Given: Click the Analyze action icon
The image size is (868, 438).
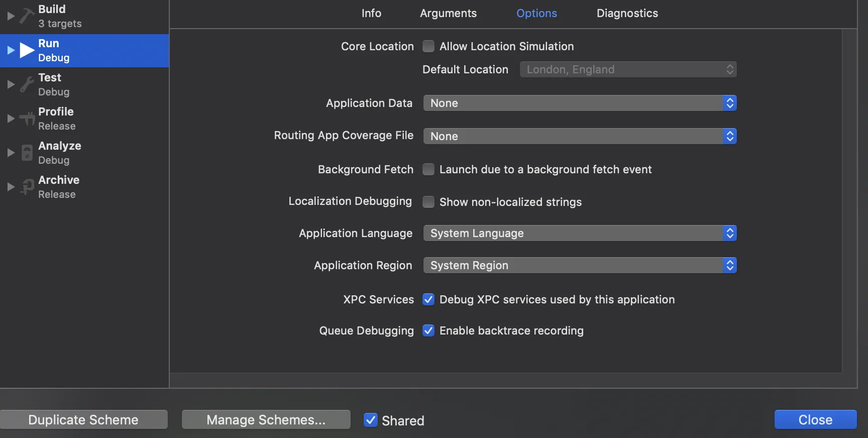Looking at the screenshot, I should pos(27,153).
